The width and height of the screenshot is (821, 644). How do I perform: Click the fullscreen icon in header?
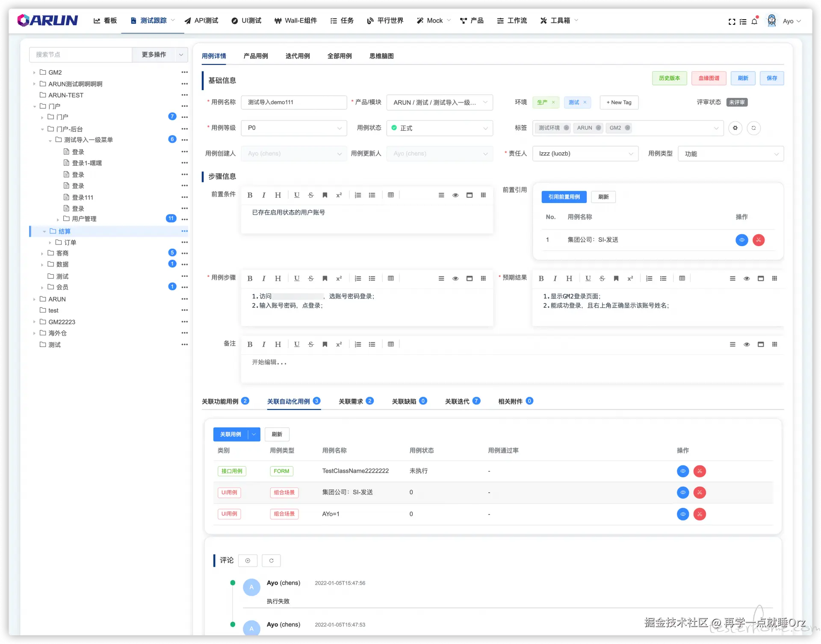(x=732, y=21)
